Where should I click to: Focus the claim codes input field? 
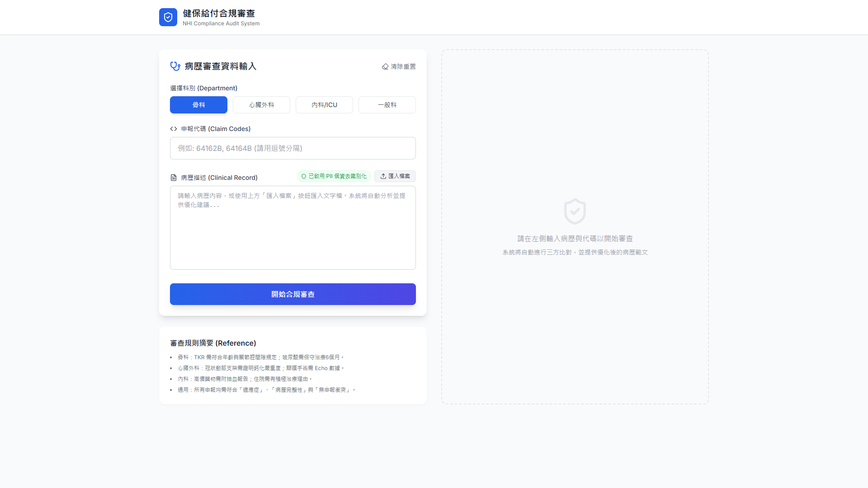coord(292,148)
